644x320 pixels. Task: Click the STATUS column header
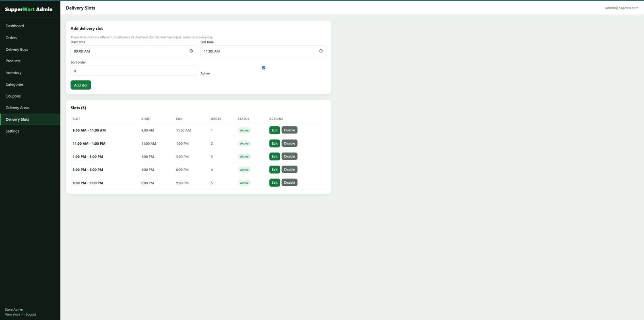[x=244, y=119]
